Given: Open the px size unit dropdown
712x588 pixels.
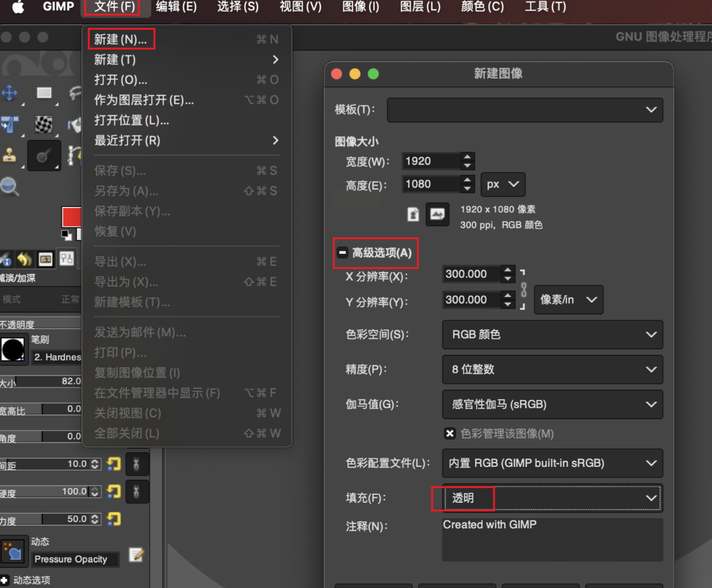Looking at the screenshot, I should (503, 184).
